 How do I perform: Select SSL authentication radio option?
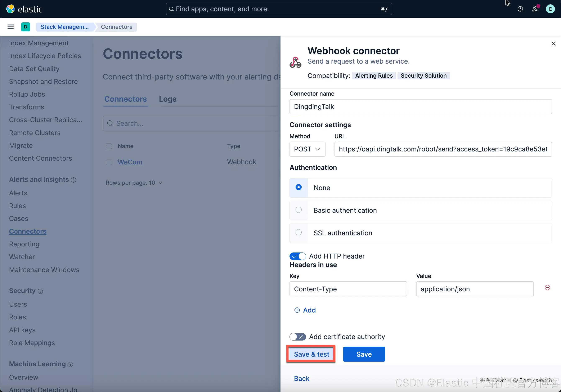[298, 233]
